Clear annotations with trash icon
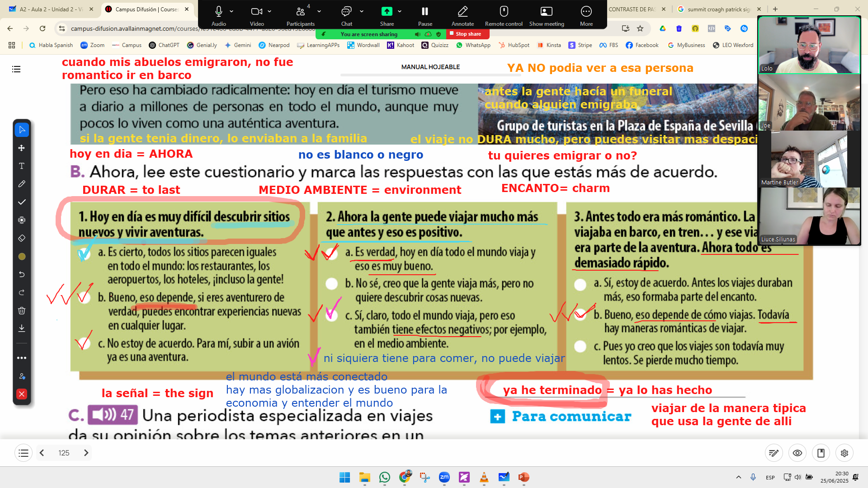 point(22,310)
